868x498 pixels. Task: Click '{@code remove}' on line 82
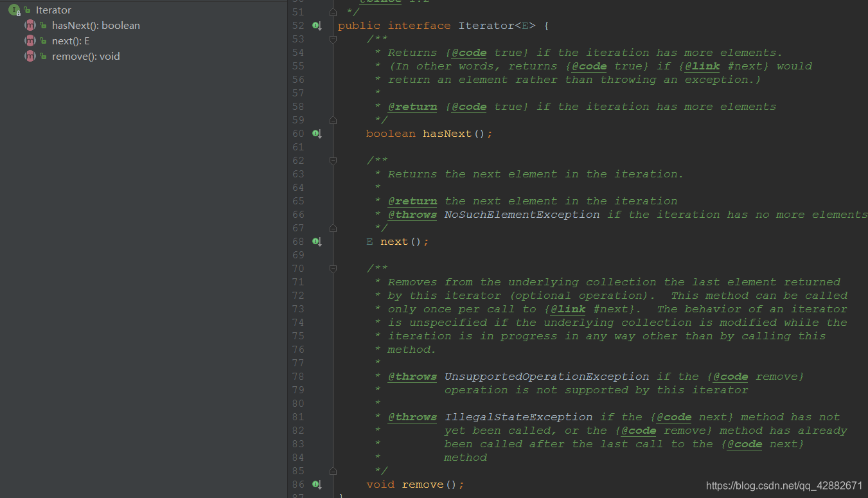point(663,431)
